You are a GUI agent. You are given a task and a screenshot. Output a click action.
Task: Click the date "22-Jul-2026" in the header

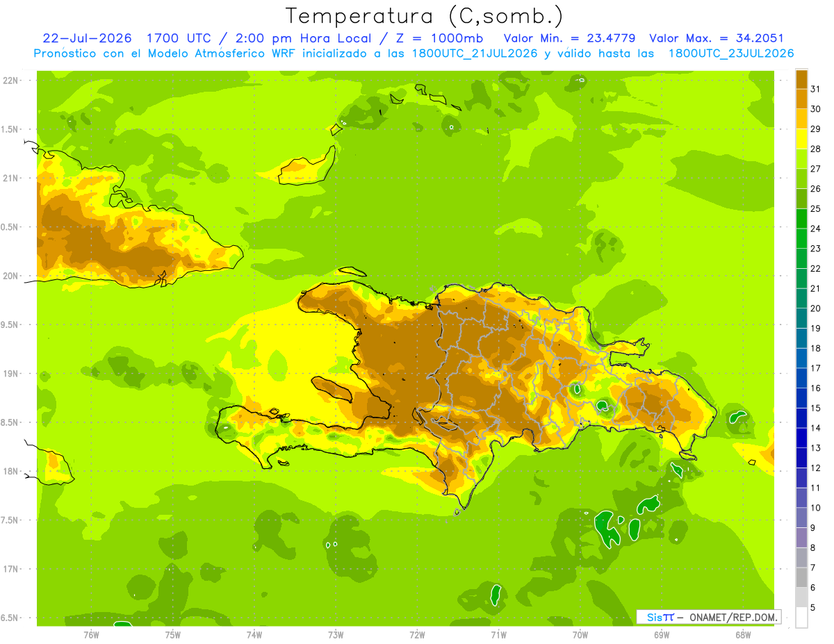click(89, 38)
